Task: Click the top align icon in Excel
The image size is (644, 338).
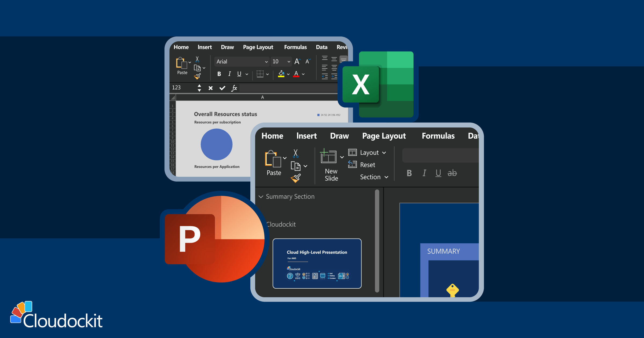Action: [325, 58]
